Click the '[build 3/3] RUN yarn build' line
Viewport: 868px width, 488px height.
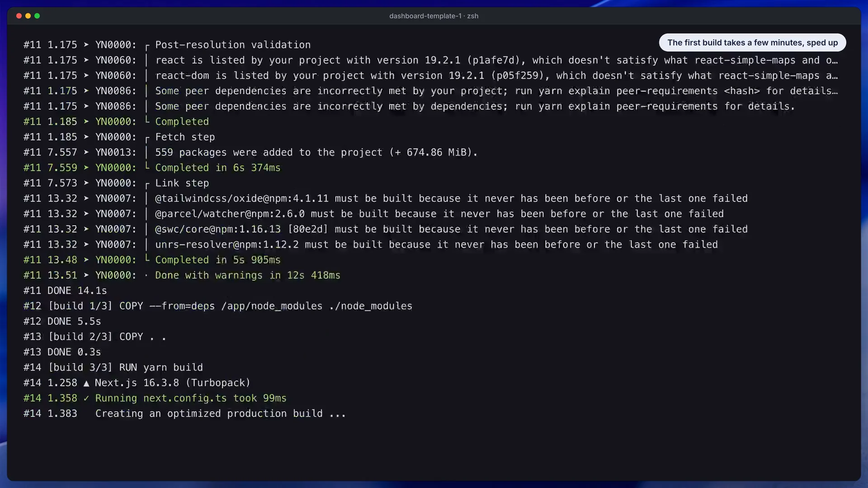click(x=113, y=367)
